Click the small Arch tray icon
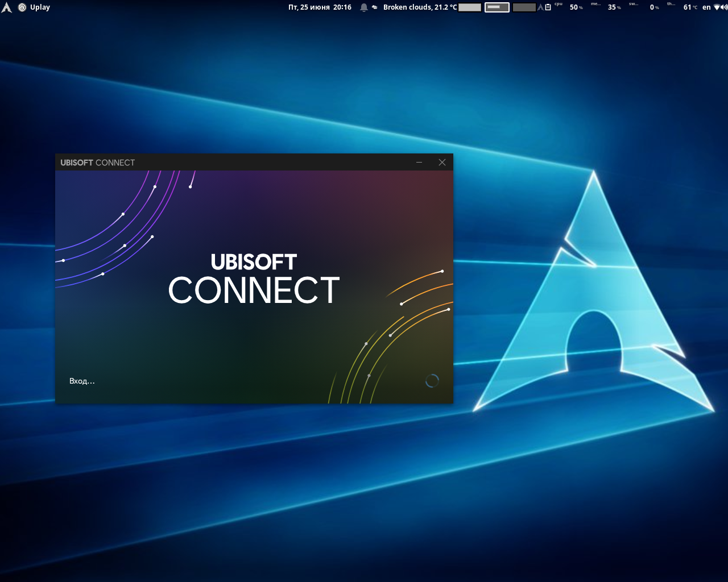This screenshot has height=582, width=728. click(x=540, y=7)
